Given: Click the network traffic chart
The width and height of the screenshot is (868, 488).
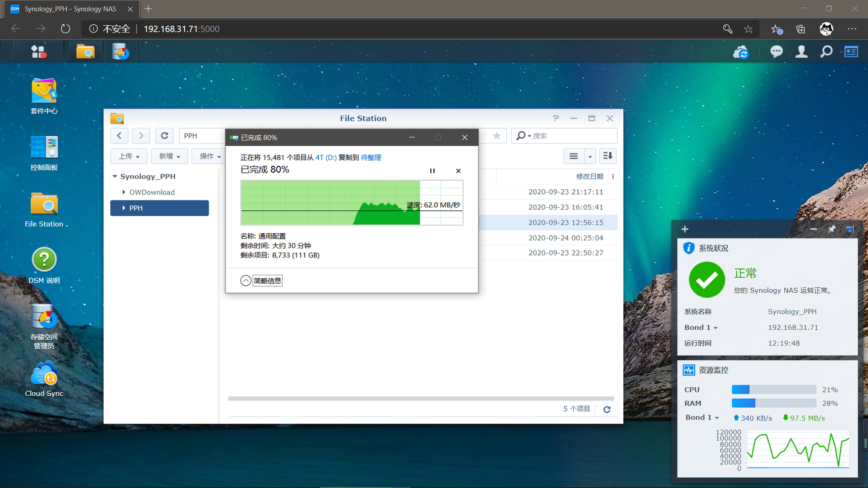Looking at the screenshot, I should pyautogui.click(x=798, y=449).
